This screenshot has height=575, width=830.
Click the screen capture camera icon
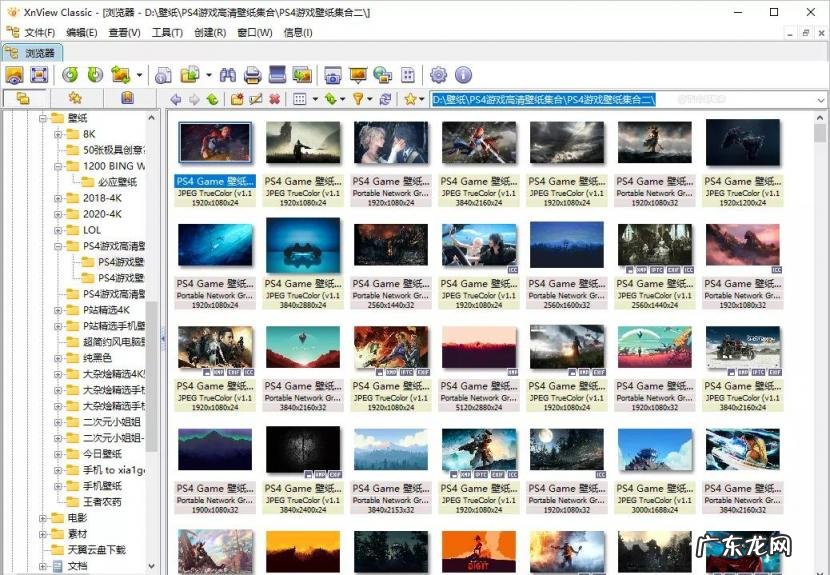pos(332,75)
